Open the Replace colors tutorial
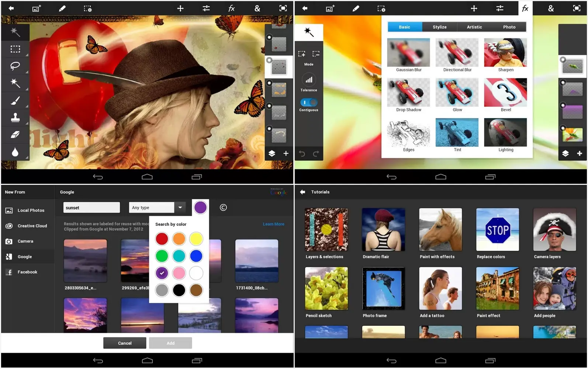Image resolution: width=588 pixels, height=369 pixels. pyautogui.click(x=498, y=234)
